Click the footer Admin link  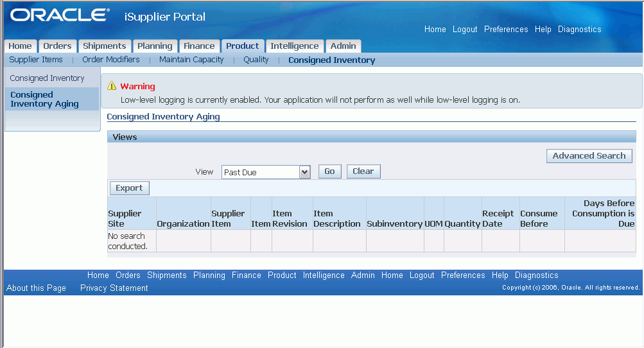[x=363, y=275]
